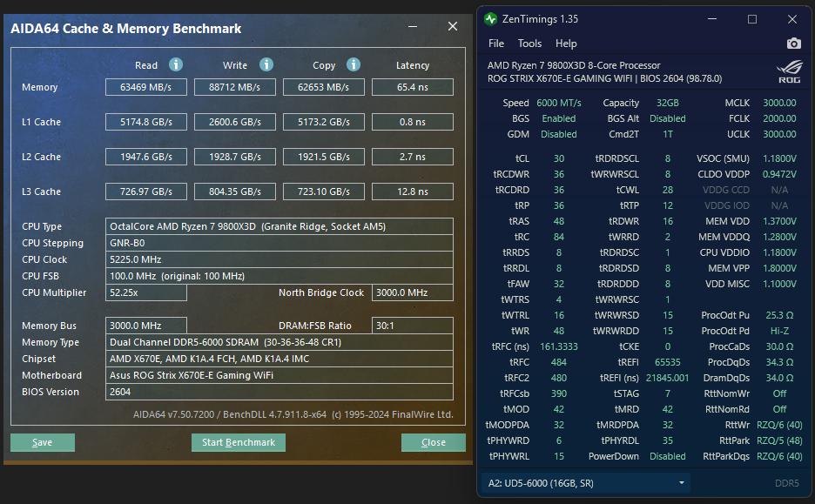Maximize the ZenTimings window
This screenshot has height=504, width=815.
click(752, 19)
